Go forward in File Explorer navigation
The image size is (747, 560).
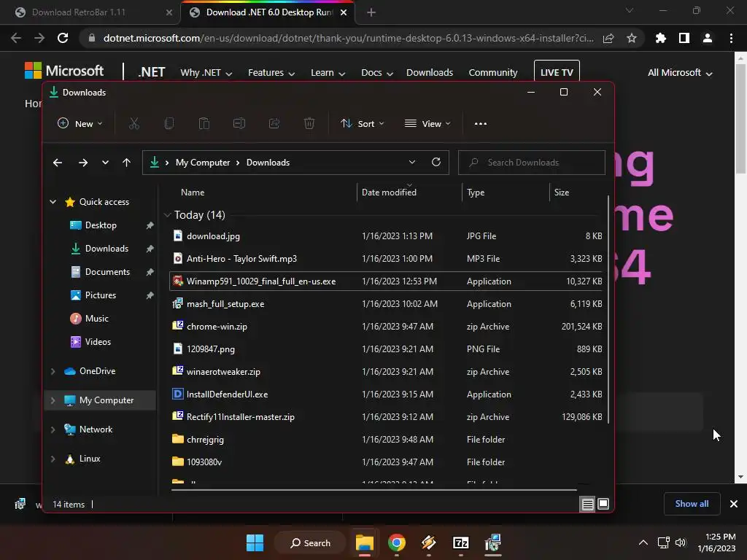(83, 163)
